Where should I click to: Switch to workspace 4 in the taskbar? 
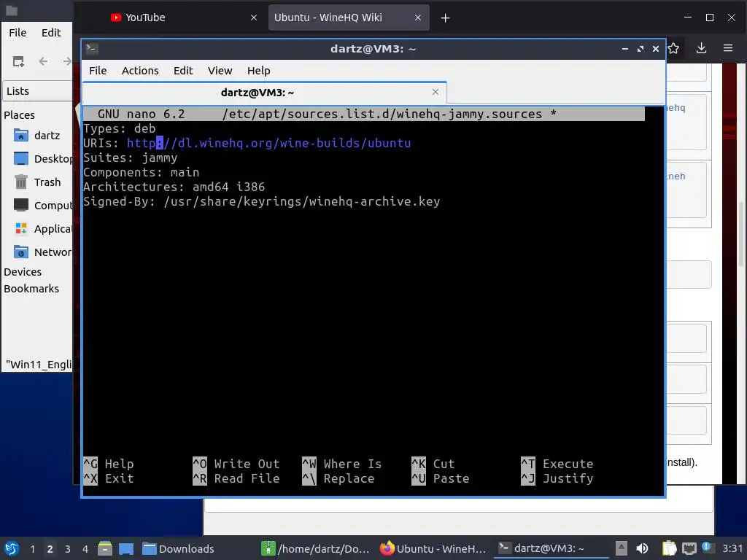(85, 548)
